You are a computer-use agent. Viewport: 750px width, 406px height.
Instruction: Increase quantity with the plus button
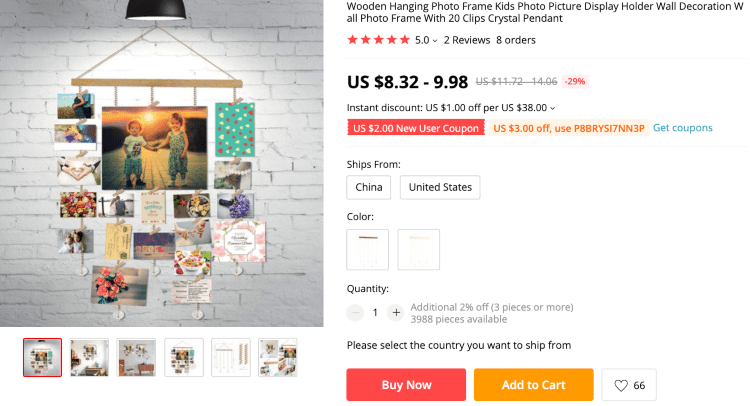click(396, 312)
